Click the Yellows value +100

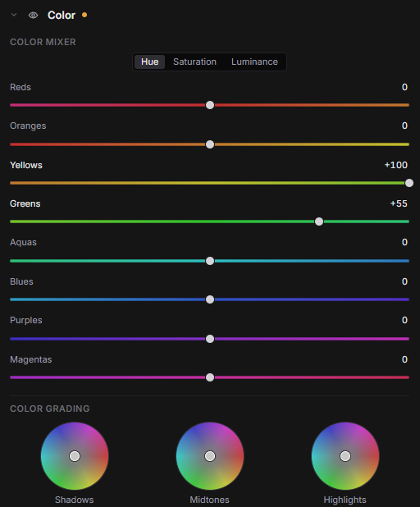coord(395,165)
